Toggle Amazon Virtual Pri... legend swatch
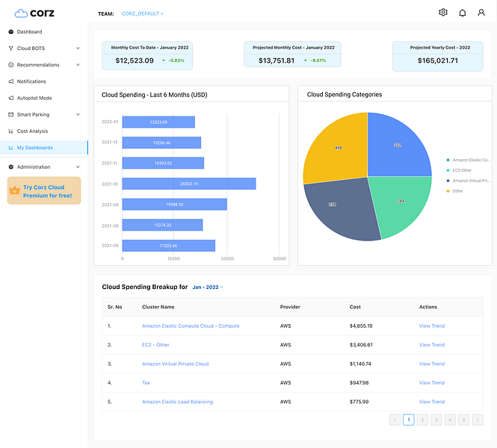497x448 pixels. pos(448,181)
